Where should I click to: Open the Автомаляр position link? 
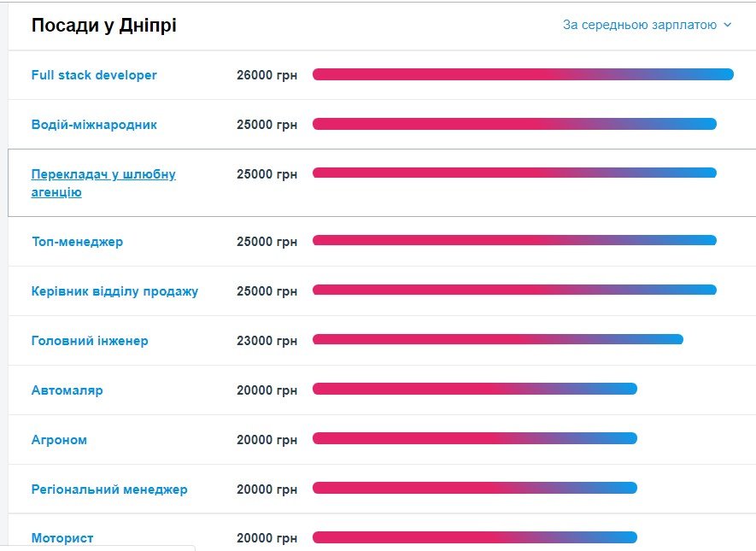pyautogui.click(x=67, y=390)
